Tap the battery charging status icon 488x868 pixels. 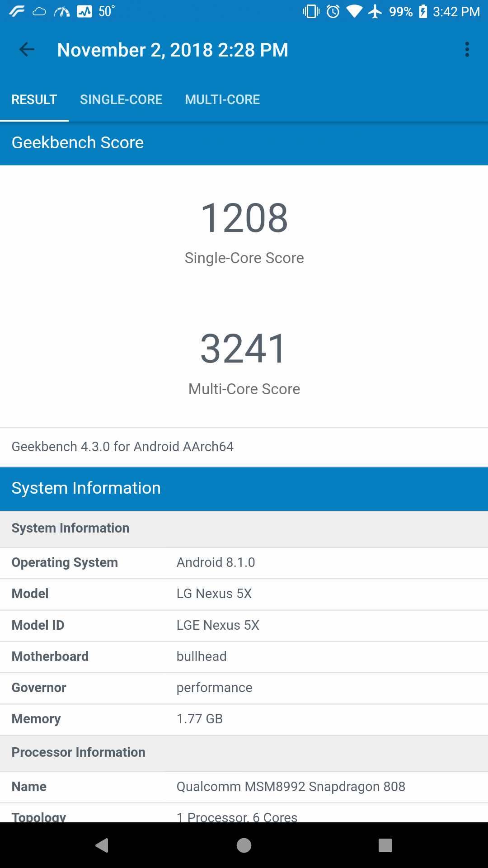point(423,11)
